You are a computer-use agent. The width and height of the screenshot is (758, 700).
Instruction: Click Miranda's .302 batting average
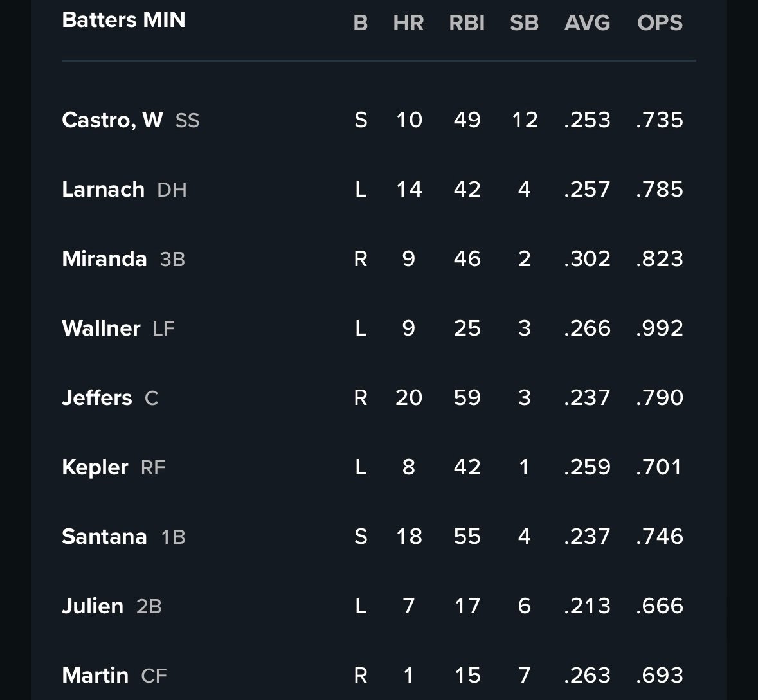point(587,259)
